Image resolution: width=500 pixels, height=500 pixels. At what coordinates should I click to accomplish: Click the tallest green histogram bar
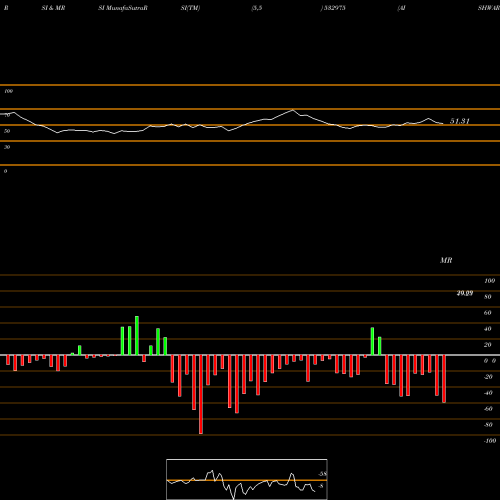[x=137, y=335]
